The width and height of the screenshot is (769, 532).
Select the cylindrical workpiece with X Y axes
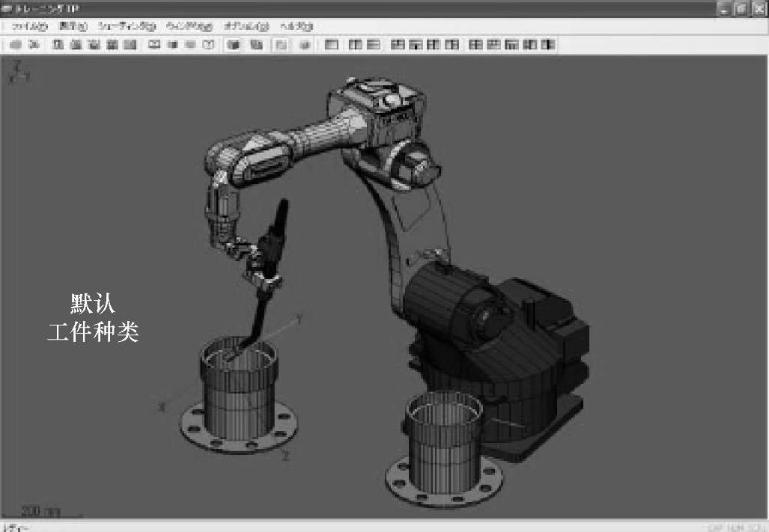[x=239, y=394]
